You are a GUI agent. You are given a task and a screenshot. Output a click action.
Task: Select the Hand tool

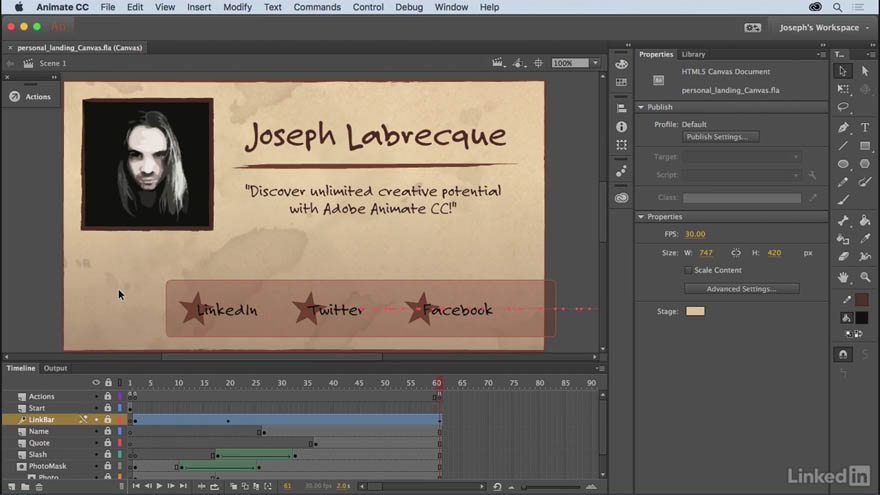click(843, 277)
